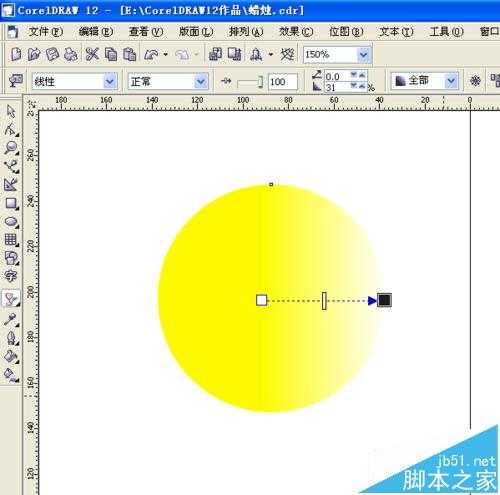The height and width of the screenshot is (495, 500).
Task: Open transparency operation dropdown showing 正常
Action: coord(201,81)
